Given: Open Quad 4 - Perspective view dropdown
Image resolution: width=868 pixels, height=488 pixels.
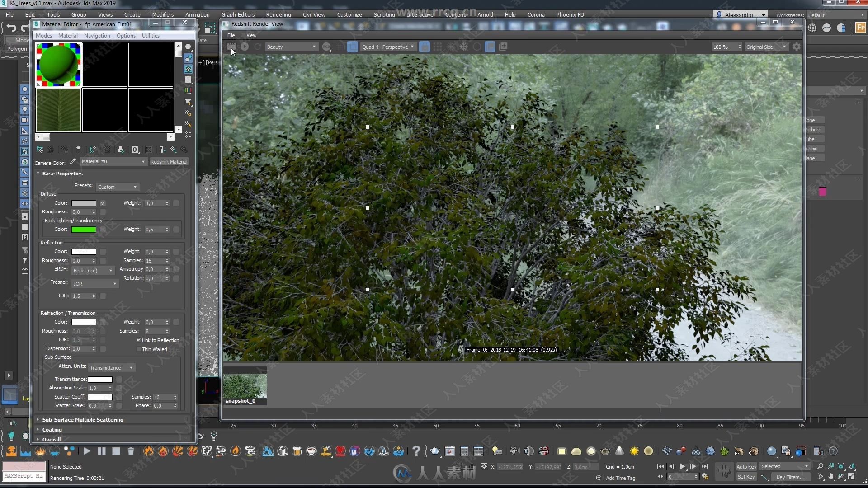Looking at the screenshot, I should point(388,47).
